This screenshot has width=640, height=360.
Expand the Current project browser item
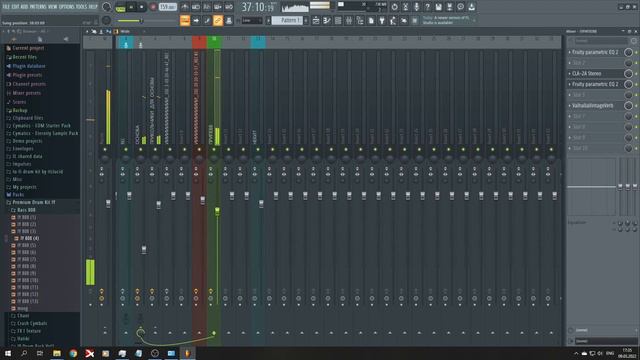click(28, 48)
